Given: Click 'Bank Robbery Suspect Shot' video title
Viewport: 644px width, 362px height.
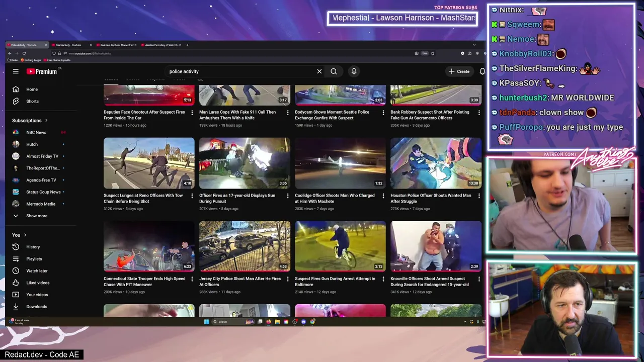Looking at the screenshot, I should [430, 115].
